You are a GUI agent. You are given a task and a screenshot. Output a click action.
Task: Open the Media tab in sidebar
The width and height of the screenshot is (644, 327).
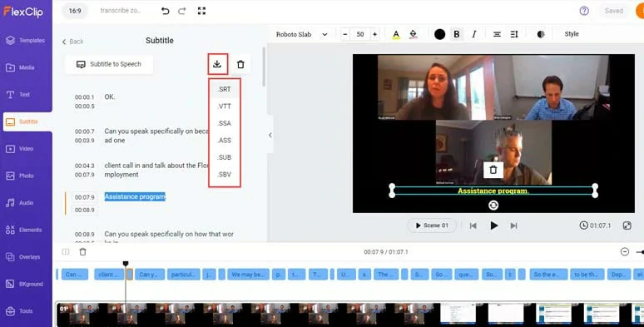27,67
